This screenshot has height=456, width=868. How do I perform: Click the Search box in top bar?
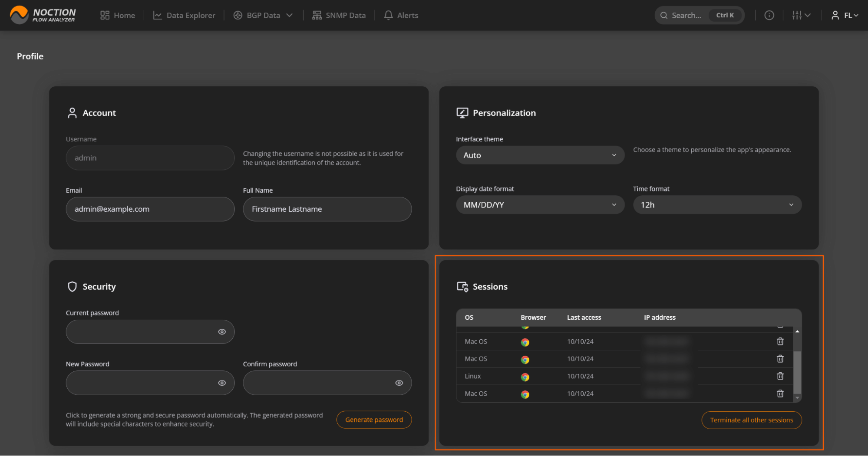click(x=699, y=15)
